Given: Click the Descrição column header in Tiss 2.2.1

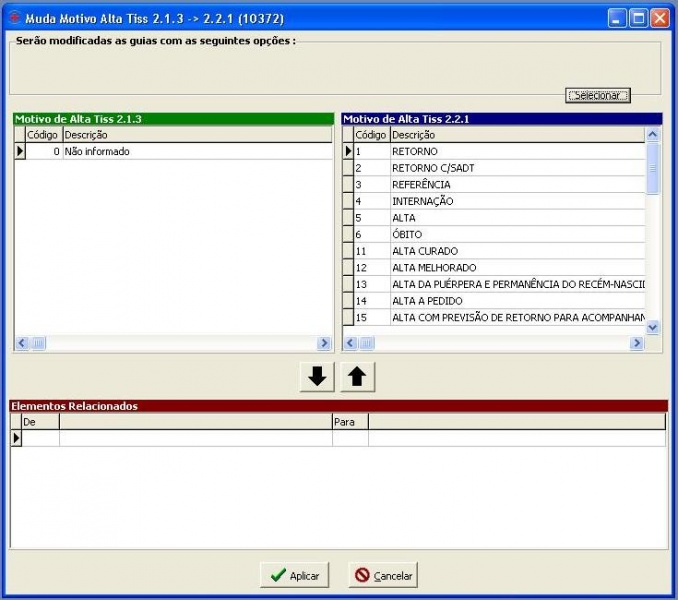Looking at the screenshot, I should 517,135.
